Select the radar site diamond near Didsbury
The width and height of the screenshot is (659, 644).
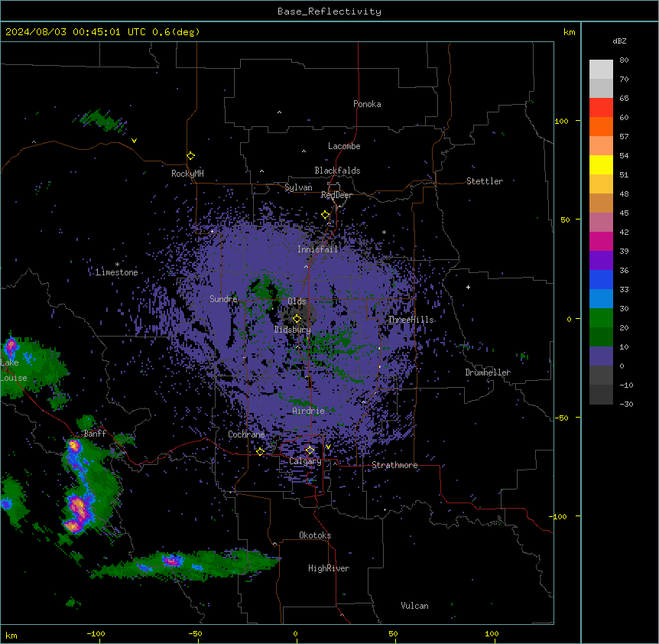pyautogui.click(x=297, y=318)
